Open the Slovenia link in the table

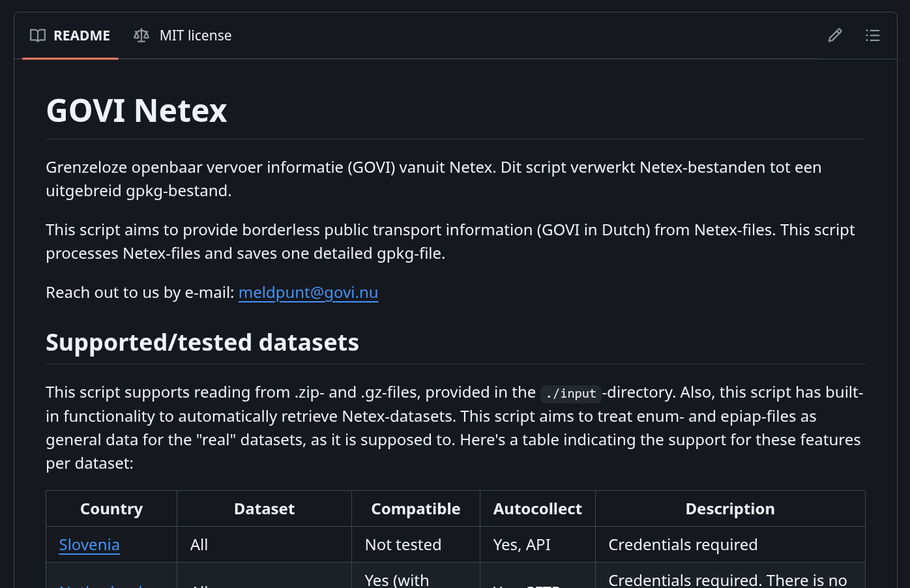89,544
